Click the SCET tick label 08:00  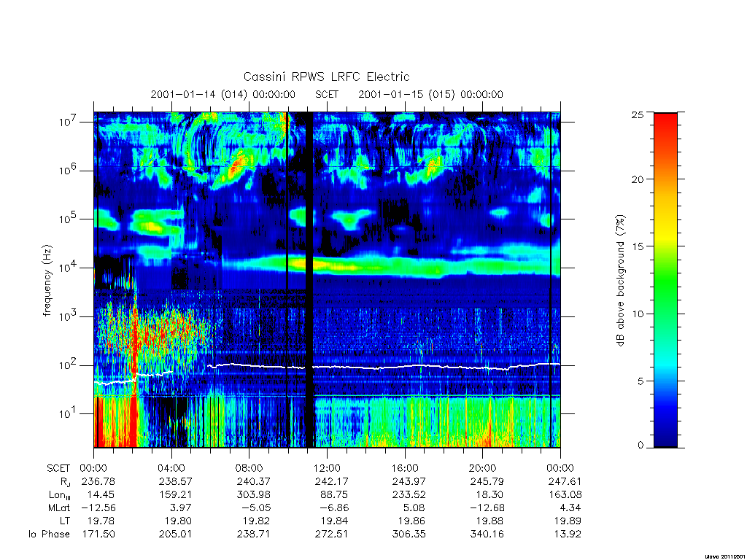point(249,468)
